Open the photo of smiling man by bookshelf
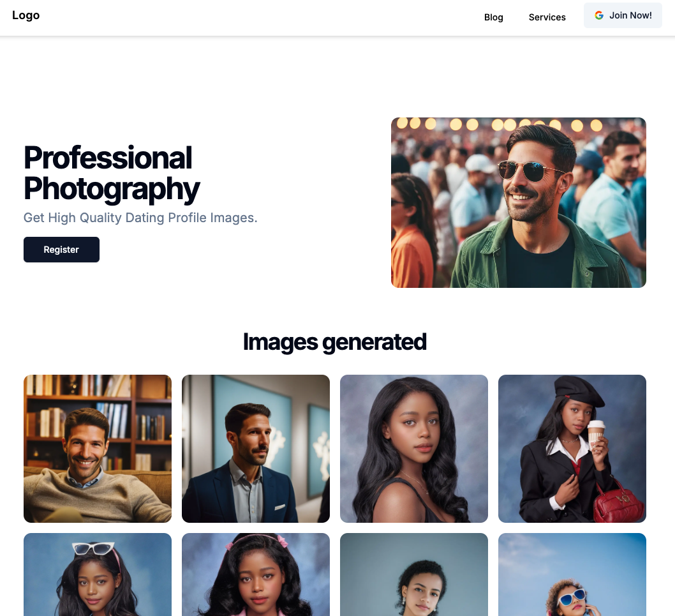This screenshot has width=675, height=616. [x=98, y=449]
